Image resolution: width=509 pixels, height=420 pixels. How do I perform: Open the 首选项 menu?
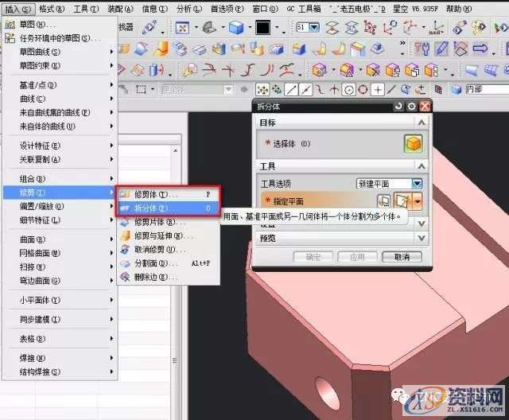[227, 9]
